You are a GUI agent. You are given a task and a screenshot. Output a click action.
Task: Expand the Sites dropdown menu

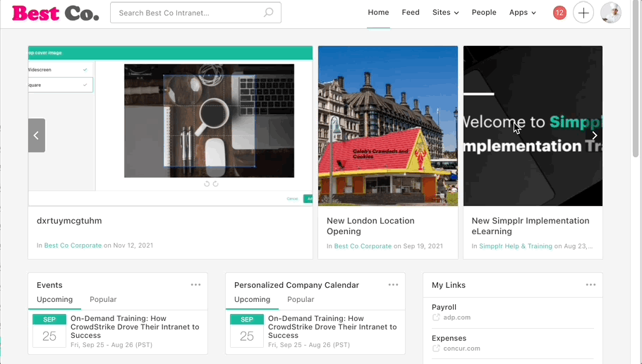pyautogui.click(x=445, y=13)
